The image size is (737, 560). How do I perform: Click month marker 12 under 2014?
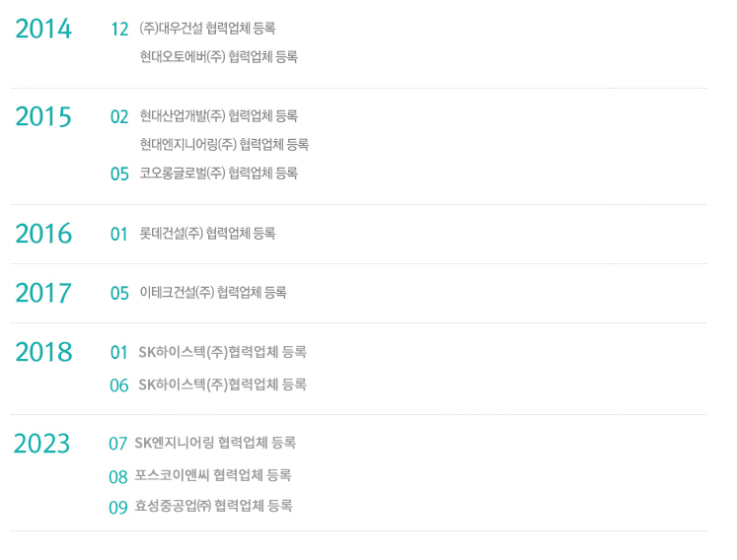(119, 30)
